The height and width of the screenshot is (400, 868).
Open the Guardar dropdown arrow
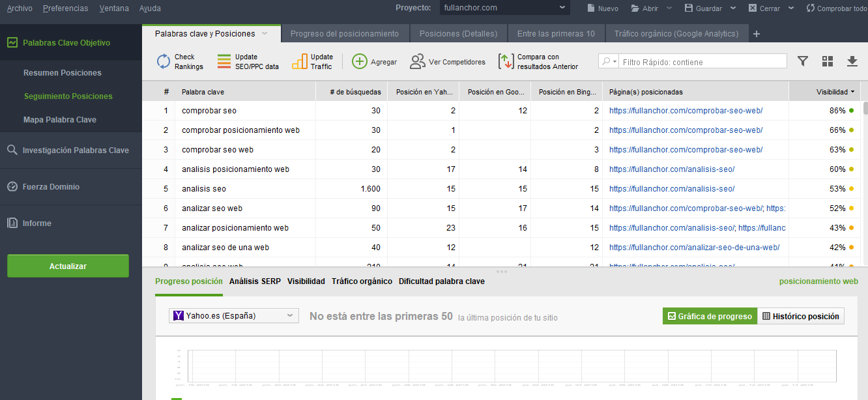[733, 8]
